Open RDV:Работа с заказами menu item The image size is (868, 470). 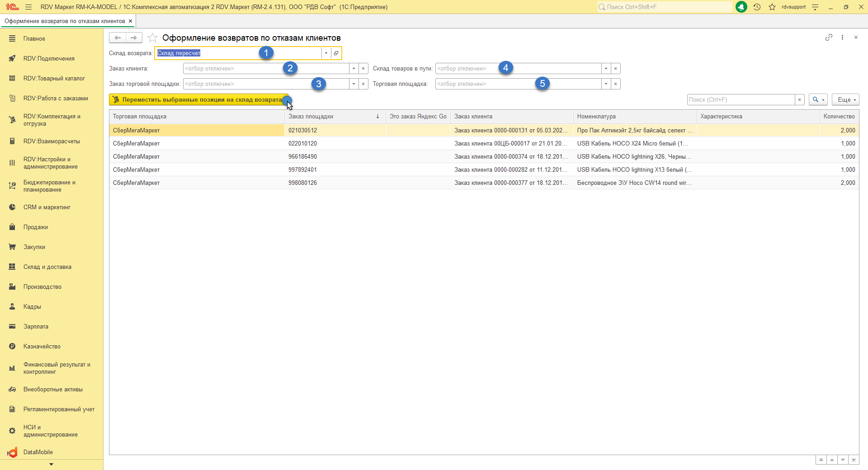click(56, 99)
